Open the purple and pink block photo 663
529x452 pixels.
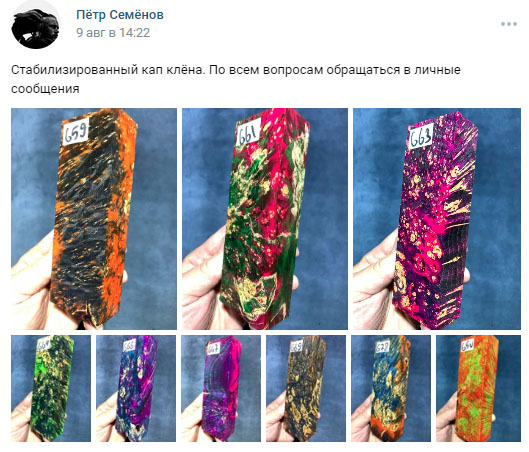click(x=437, y=219)
